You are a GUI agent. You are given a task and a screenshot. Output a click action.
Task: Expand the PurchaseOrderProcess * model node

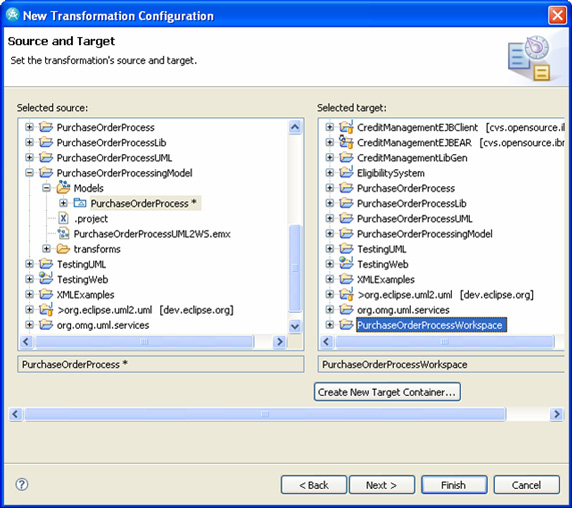pyautogui.click(x=63, y=203)
